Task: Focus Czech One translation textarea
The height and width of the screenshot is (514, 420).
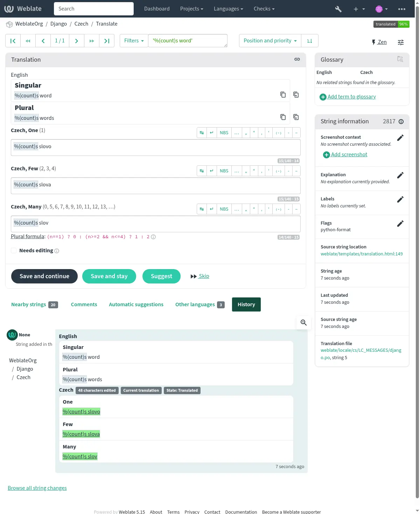Action: tap(156, 148)
